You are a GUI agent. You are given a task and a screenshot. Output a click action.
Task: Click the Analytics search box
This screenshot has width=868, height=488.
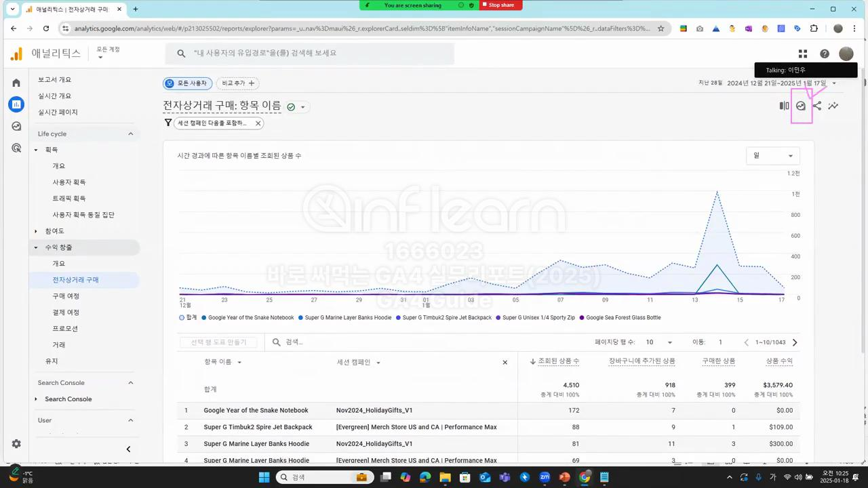pos(310,54)
